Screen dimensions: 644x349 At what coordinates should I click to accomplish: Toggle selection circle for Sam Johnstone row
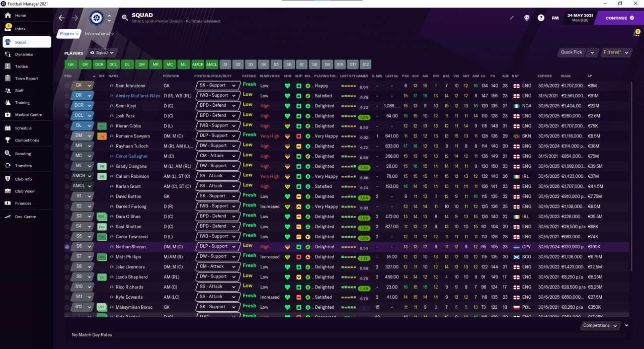coord(67,86)
